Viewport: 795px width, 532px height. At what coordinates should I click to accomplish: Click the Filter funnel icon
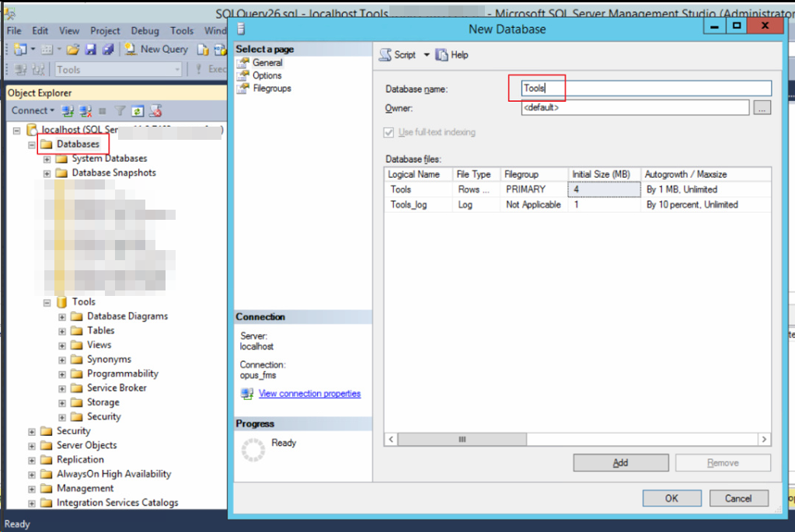pyautogui.click(x=120, y=110)
